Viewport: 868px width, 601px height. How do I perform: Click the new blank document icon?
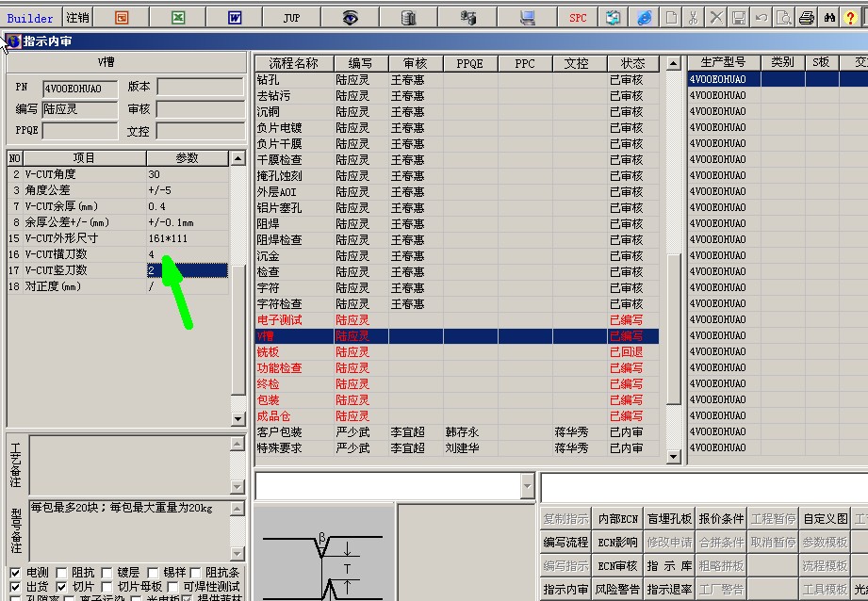click(x=671, y=18)
